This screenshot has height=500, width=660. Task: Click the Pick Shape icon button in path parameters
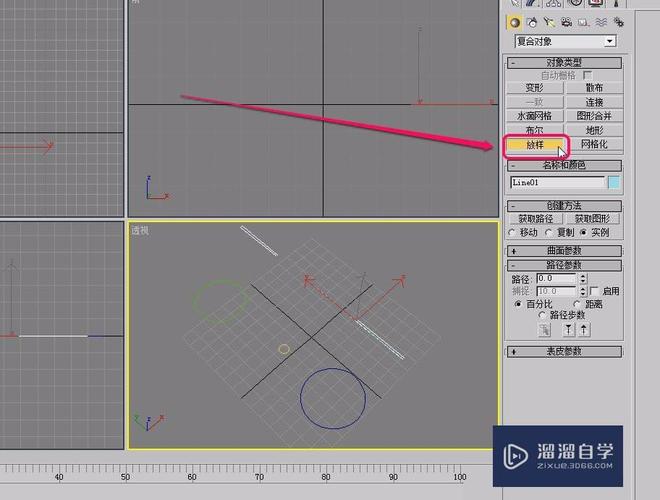coord(545,330)
